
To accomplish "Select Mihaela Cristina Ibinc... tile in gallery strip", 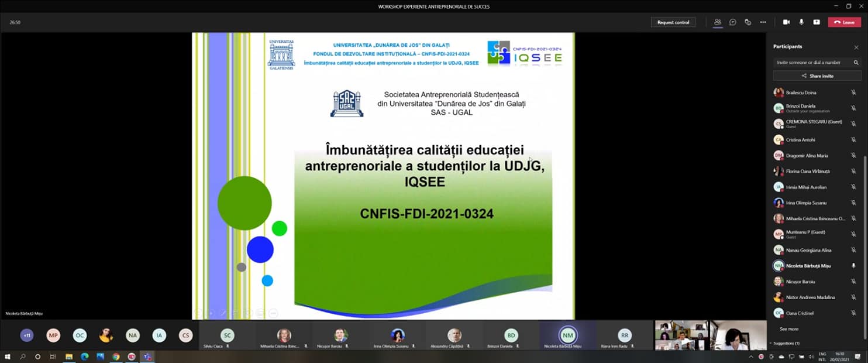I will point(284,336).
